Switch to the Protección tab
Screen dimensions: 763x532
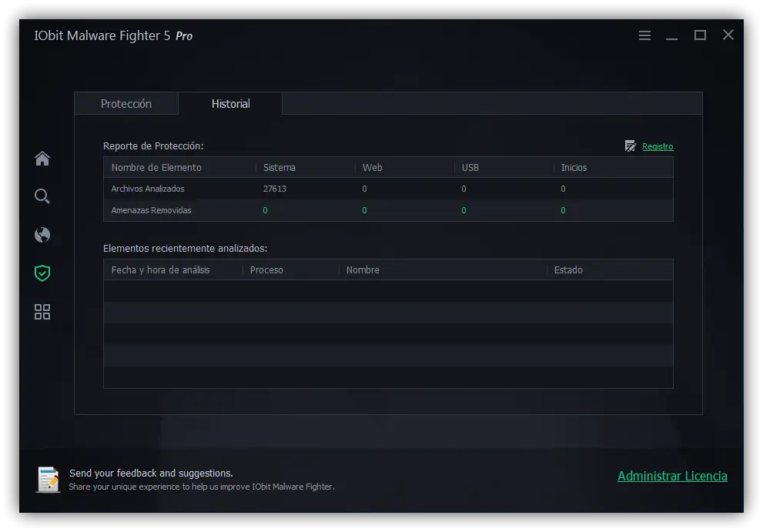(x=126, y=104)
